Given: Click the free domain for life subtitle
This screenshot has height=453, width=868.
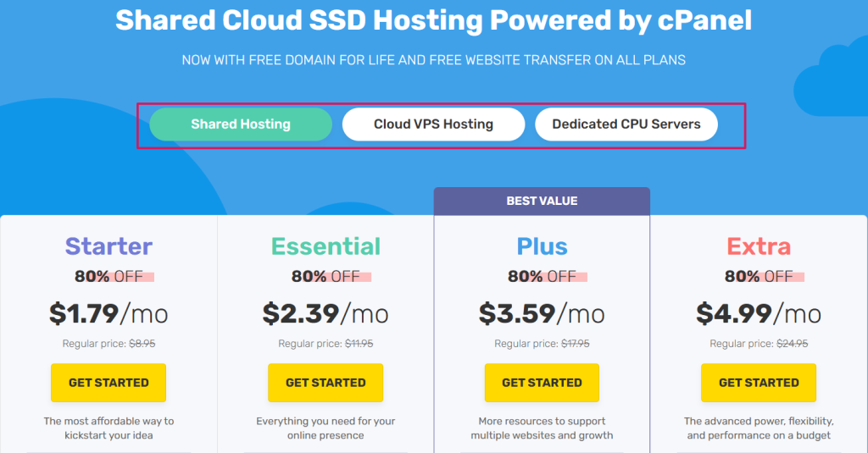Looking at the screenshot, I should tap(433, 60).
